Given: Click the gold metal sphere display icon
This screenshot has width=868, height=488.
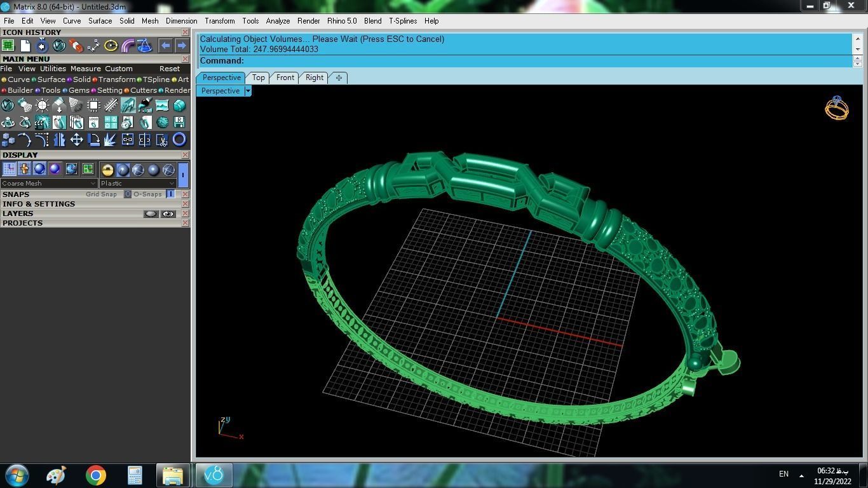Looking at the screenshot, I should click(107, 169).
